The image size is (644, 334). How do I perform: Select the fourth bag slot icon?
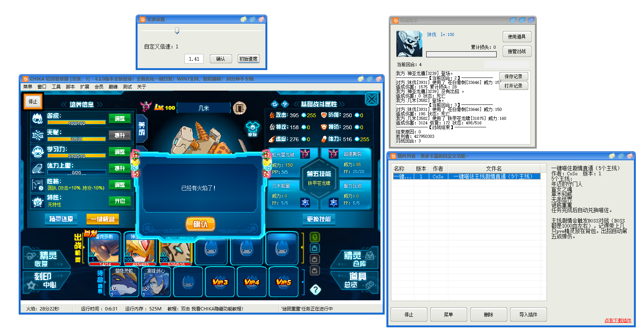[x=315, y=270]
